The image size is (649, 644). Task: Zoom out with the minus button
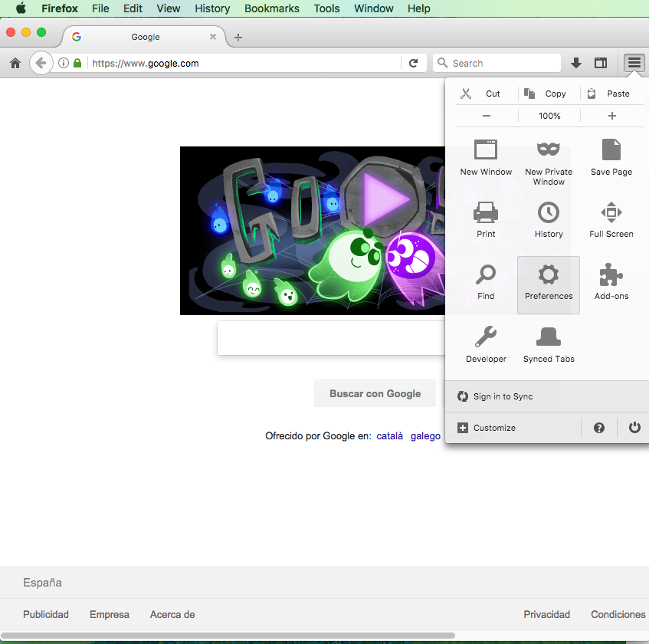point(487,116)
